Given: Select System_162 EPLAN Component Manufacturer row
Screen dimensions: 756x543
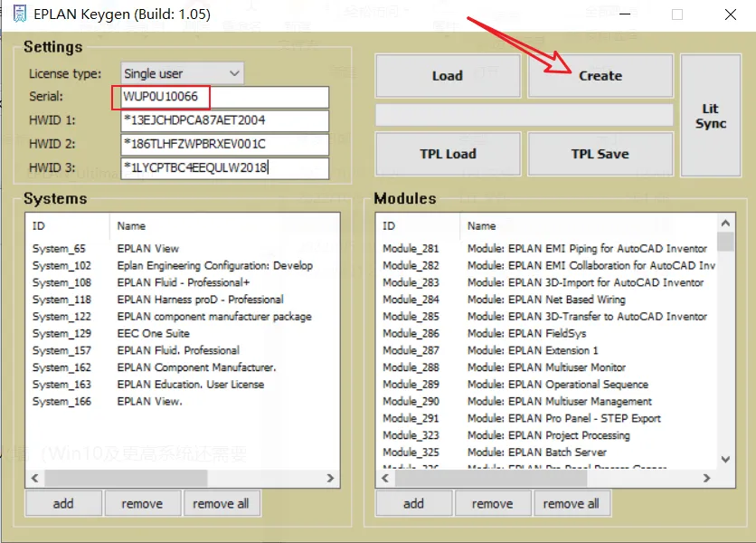Looking at the screenshot, I should [x=183, y=367].
